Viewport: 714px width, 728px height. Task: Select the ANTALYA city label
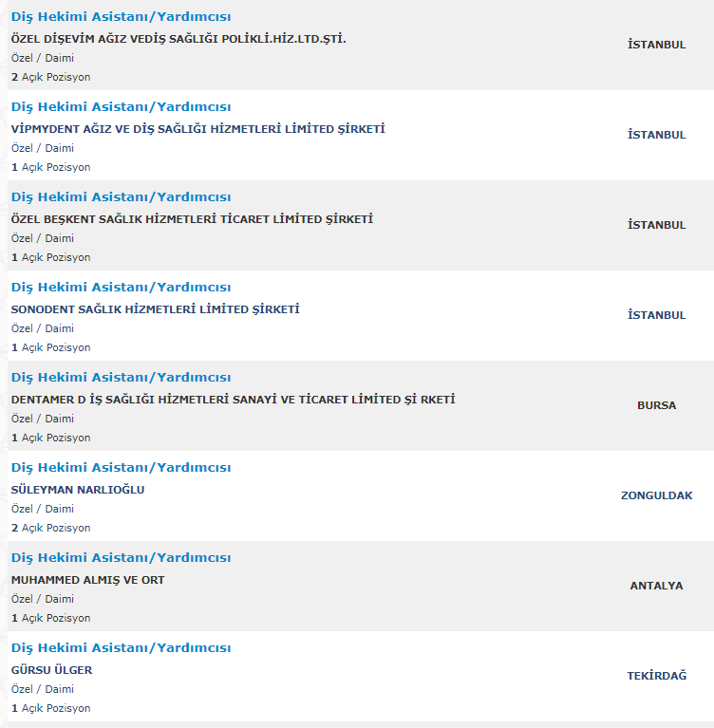(x=656, y=586)
